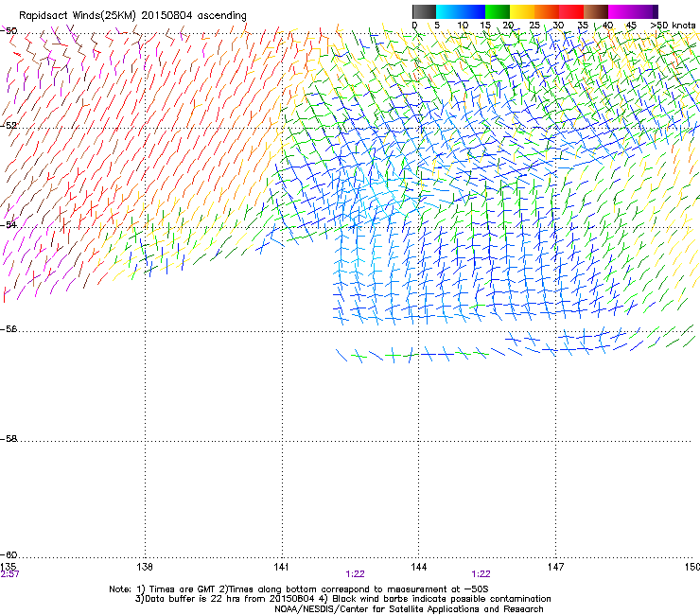Click the green 15-20 knots legend swatch
The width and height of the screenshot is (700, 615).
(498, 11)
